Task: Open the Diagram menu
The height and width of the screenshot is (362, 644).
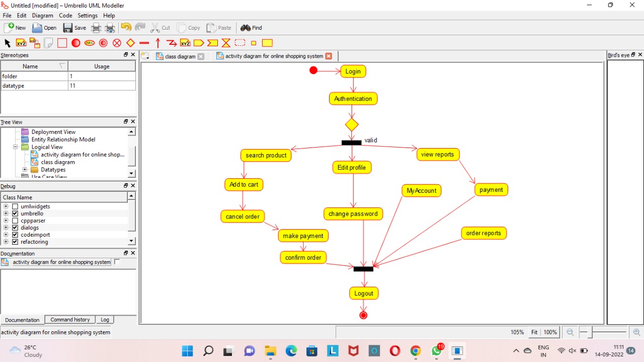Action: pos(42,15)
